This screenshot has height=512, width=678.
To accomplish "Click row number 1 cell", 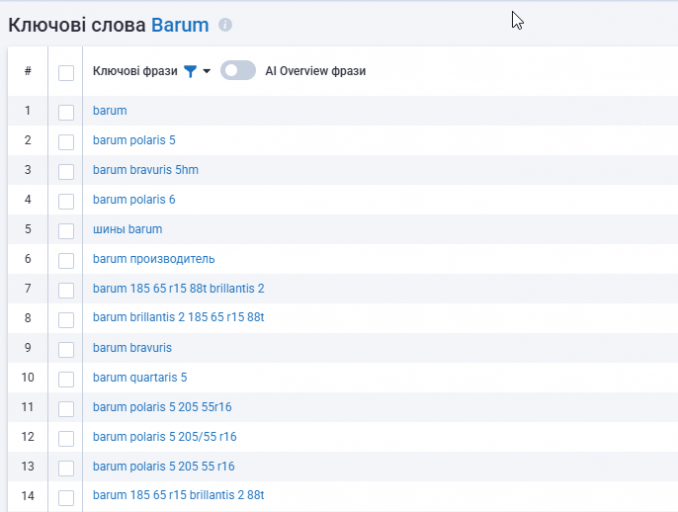I will [28, 111].
